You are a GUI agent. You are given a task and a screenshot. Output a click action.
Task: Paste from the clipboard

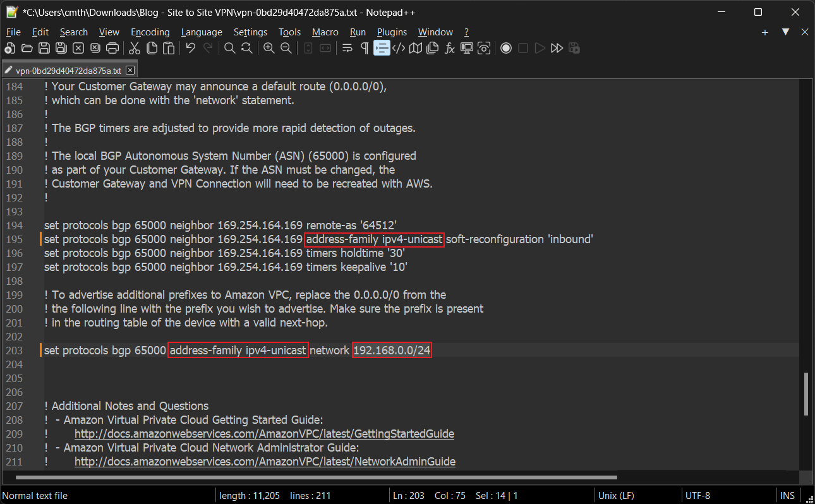[x=169, y=48]
